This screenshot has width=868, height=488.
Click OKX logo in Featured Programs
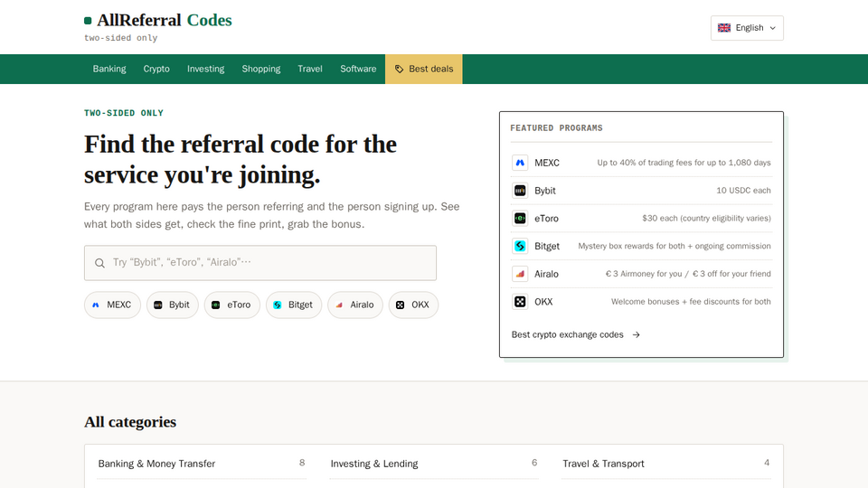[520, 302]
